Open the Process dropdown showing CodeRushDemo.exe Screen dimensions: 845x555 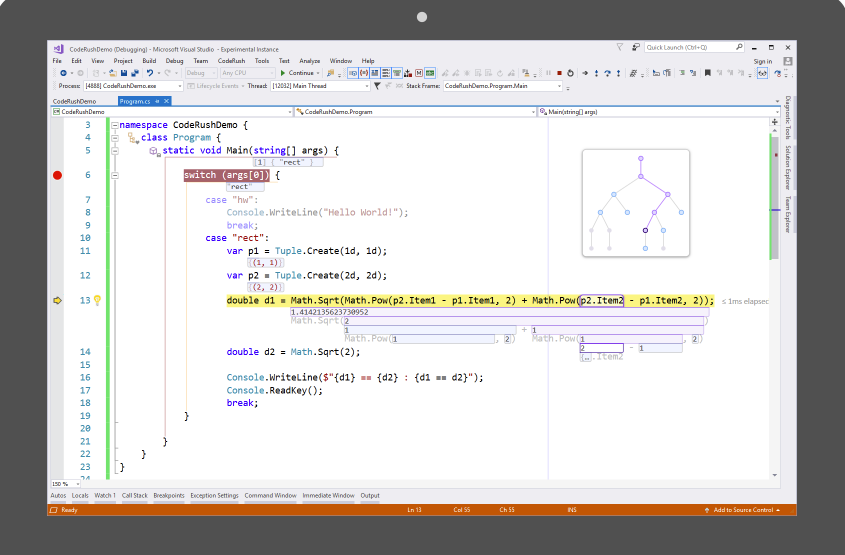pos(133,86)
